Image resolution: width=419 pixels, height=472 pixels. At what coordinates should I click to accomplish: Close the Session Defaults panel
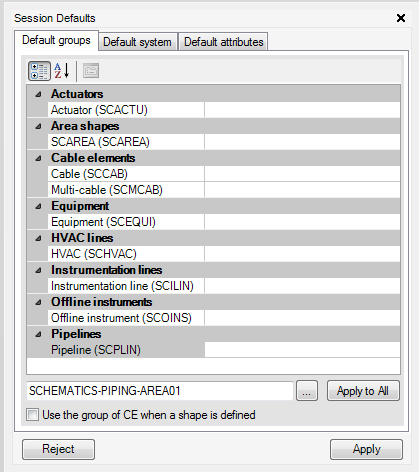coord(401,18)
